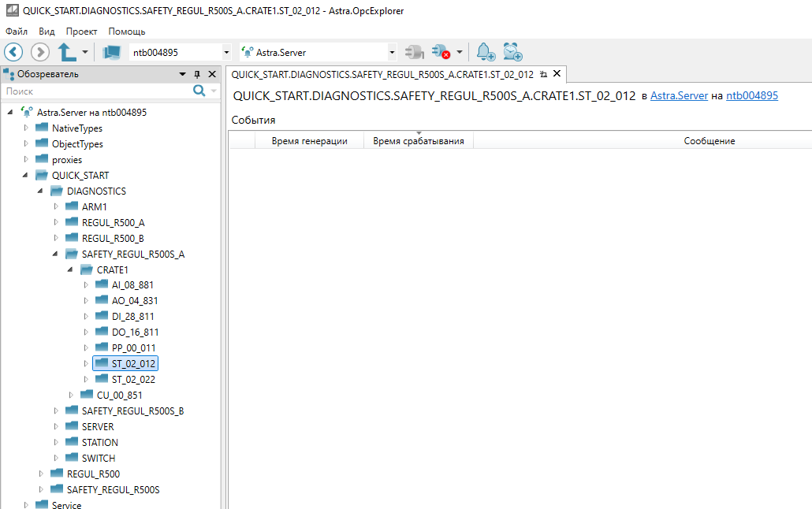Open the Проект menu
The image size is (812, 509).
pos(81,32)
